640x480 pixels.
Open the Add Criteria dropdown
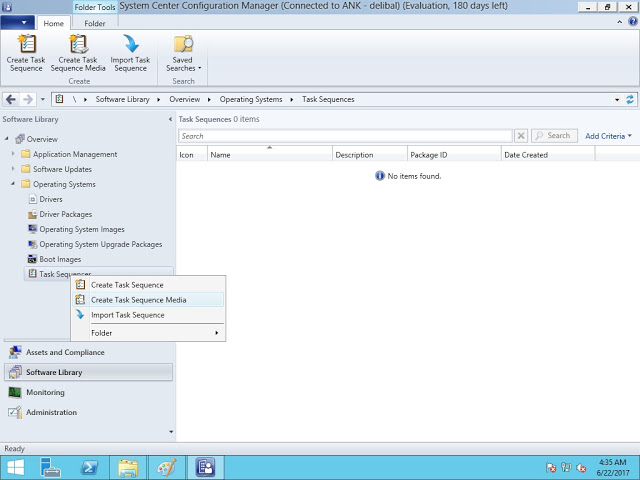point(608,136)
